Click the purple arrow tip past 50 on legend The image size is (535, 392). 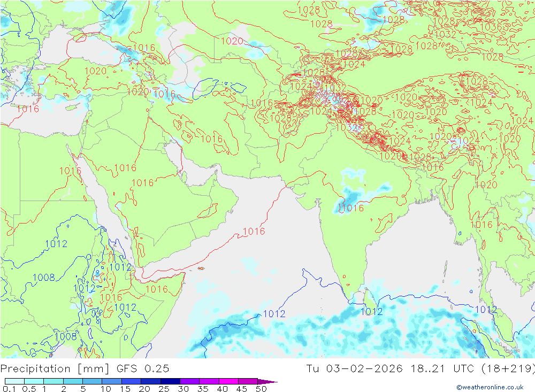tap(268, 381)
